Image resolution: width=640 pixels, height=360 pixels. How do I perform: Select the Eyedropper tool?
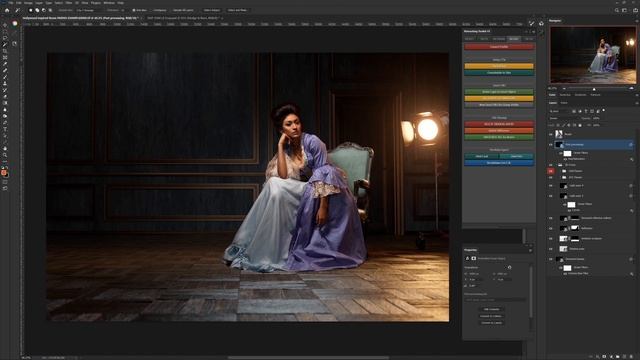point(5,64)
